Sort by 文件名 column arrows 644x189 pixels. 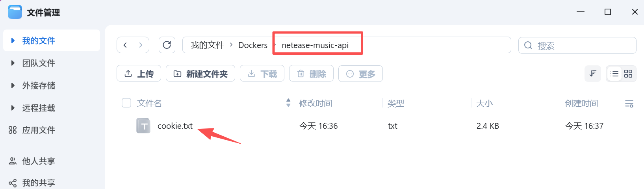[x=288, y=103]
